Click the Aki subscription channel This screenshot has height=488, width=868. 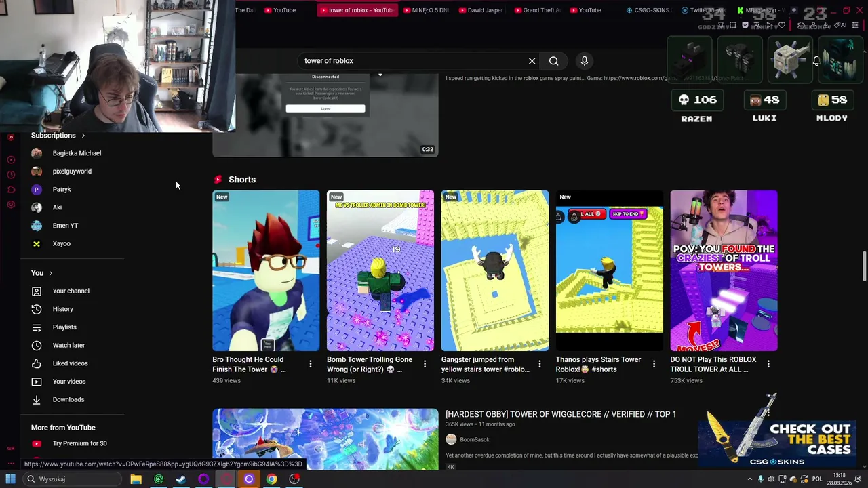[x=57, y=207]
